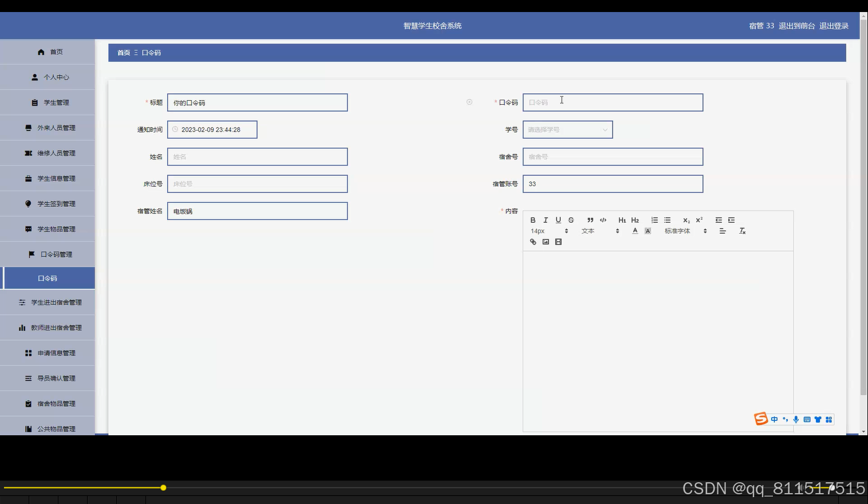This screenshot has height=504, width=868.
Task: Expand 学生物品管理 sidebar menu
Action: point(48,229)
